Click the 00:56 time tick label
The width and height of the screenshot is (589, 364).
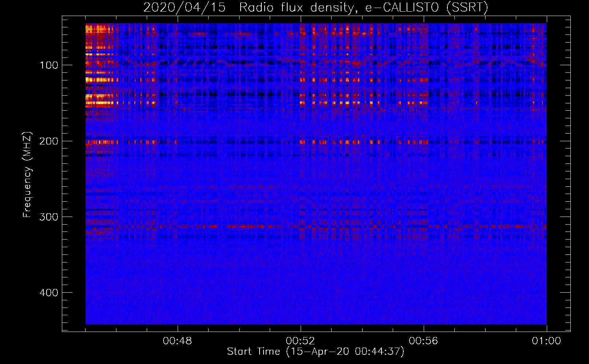pos(423,341)
